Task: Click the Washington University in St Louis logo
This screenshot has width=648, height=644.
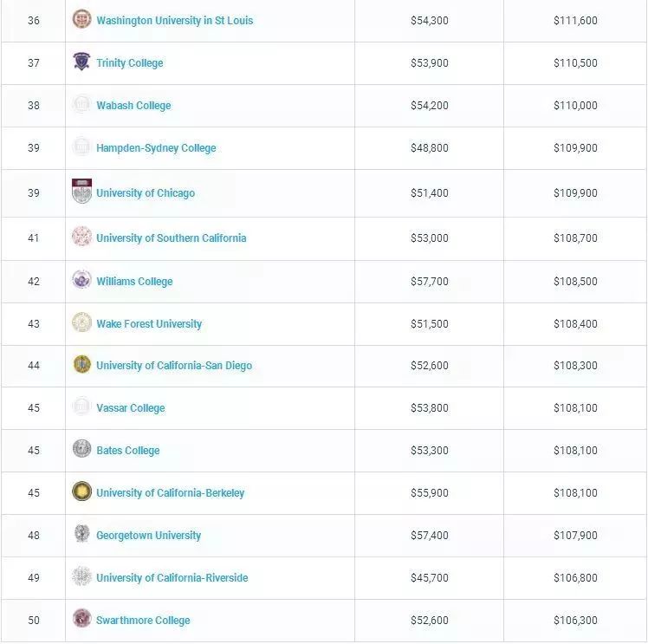Action: (x=81, y=19)
